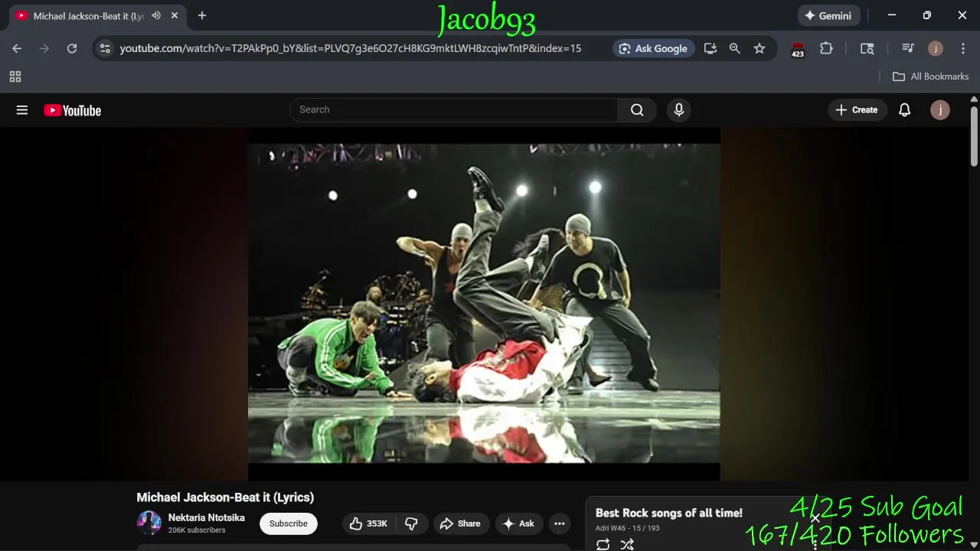This screenshot has width=980, height=551.
Task: View site information icon in address bar
Action: [105, 48]
